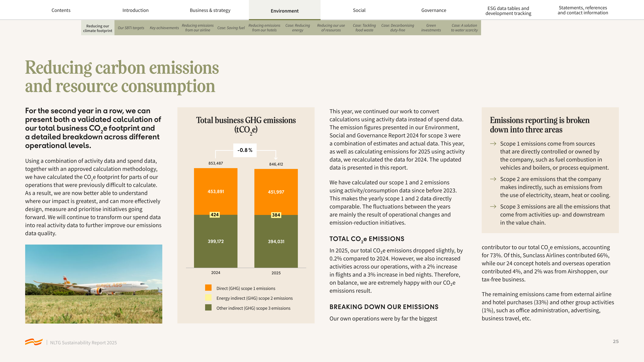
Task: Click the 384 scope 2 label
Action: pos(276,215)
